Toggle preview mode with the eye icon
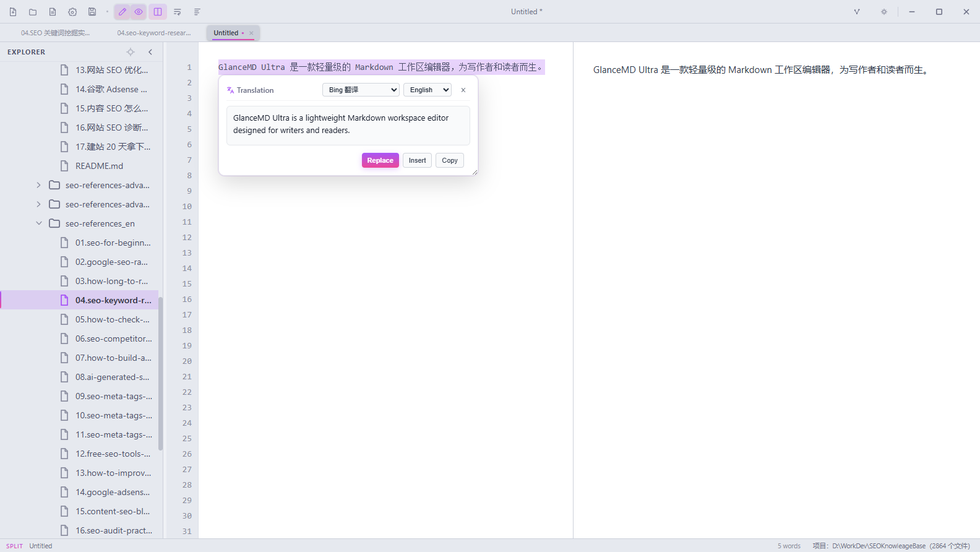The width and height of the screenshot is (980, 552). click(x=139, y=12)
